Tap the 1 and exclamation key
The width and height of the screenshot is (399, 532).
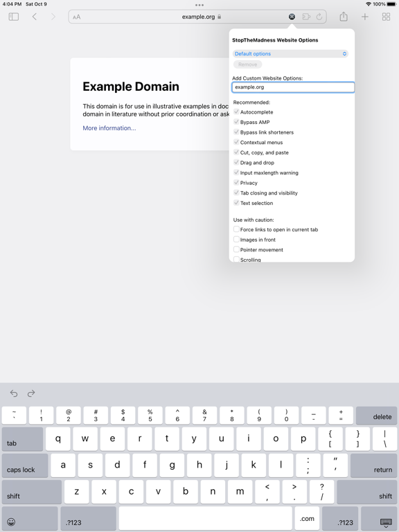pyautogui.click(x=42, y=416)
